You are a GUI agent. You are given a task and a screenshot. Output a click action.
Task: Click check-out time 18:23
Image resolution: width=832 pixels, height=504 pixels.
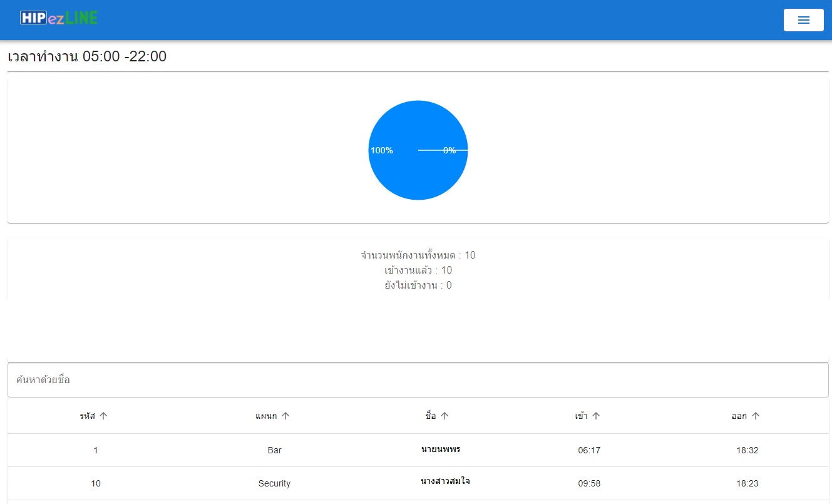tap(747, 483)
